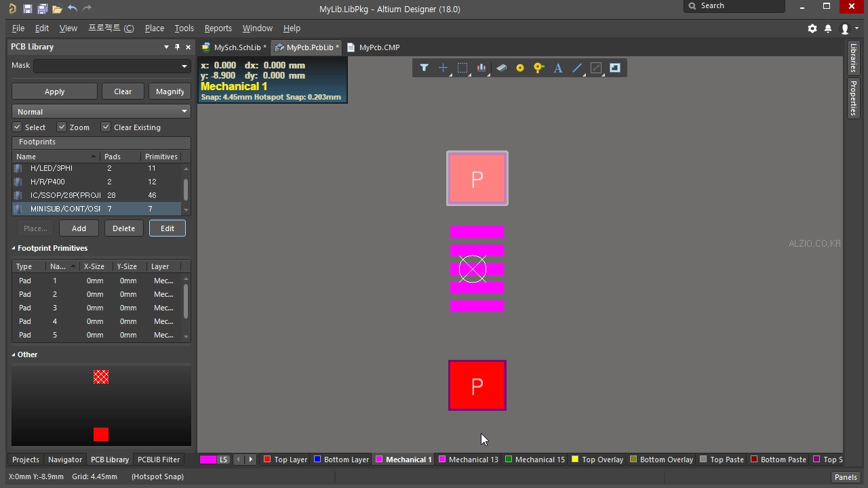Select the Top Layer tab
Image resolution: width=868 pixels, height=488 pixels.
(285, 460)
